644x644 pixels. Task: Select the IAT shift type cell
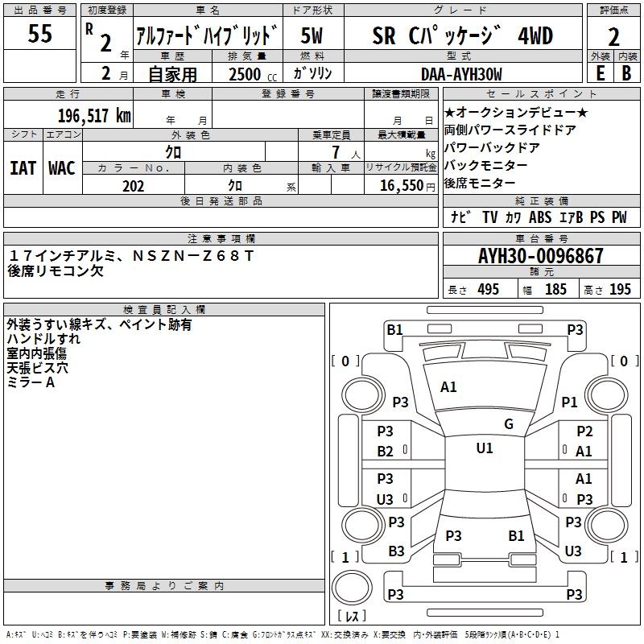click(23, 167)
